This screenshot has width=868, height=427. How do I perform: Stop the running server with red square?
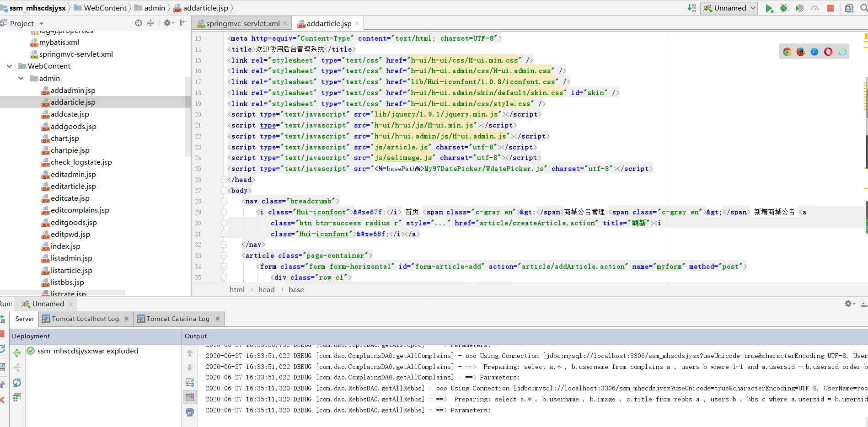click(830, 8)
